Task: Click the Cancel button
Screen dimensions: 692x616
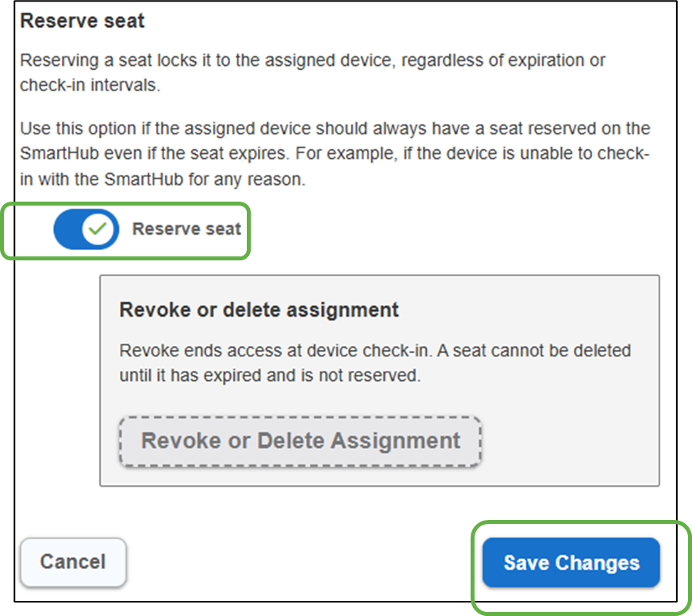Action: (x=73, y=562)
